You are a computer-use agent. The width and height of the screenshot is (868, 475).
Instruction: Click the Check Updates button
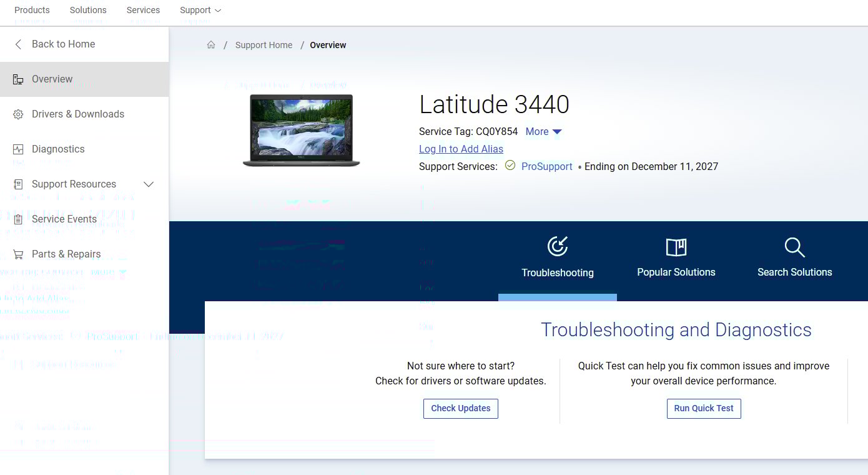click(x=461, y=408)
